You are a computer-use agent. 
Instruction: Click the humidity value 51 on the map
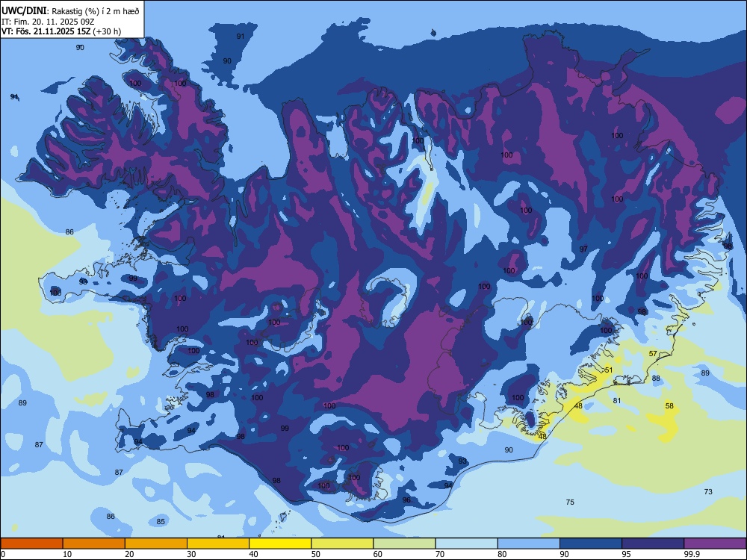pos(608,370)
